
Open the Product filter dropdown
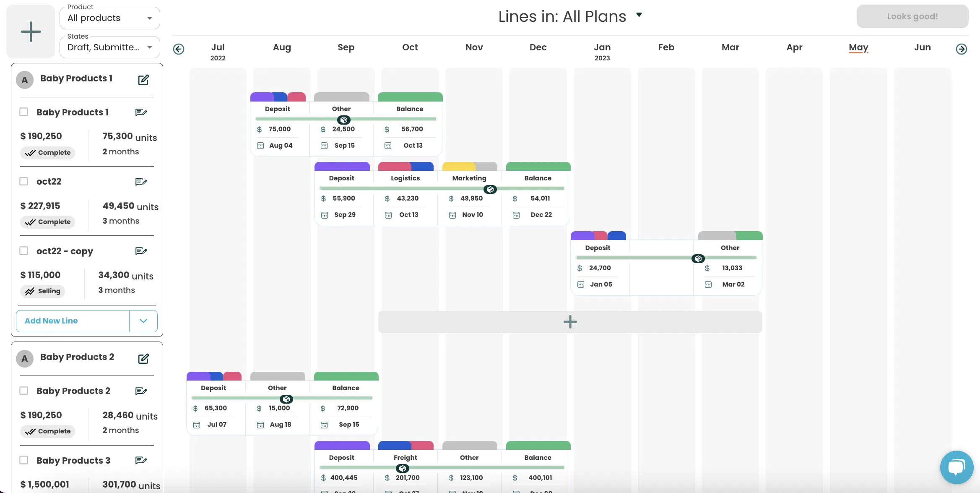pos(110,18)
